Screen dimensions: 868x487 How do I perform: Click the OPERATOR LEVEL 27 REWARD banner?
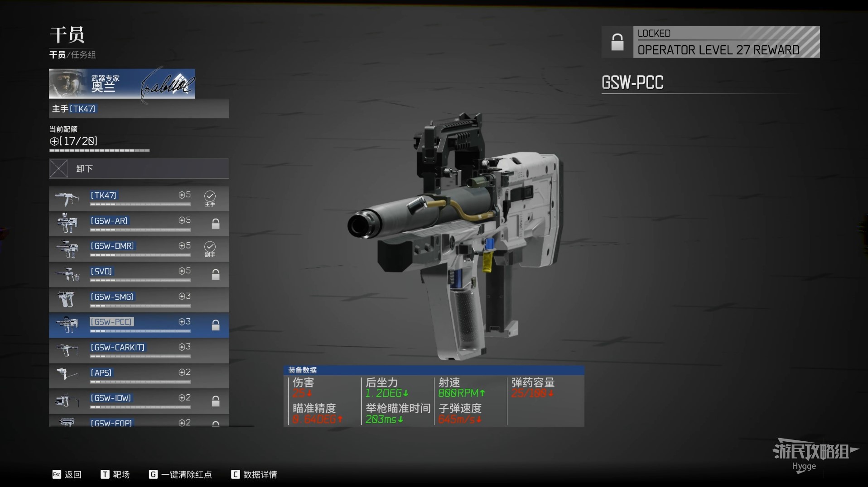tap(726, 42)
